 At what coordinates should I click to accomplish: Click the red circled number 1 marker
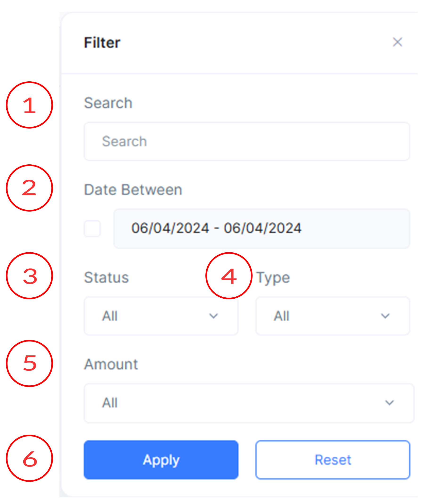point(29,105)
